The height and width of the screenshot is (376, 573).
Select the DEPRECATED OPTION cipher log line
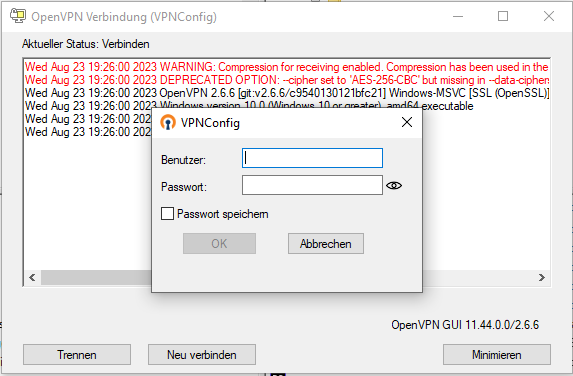[286, 80]
